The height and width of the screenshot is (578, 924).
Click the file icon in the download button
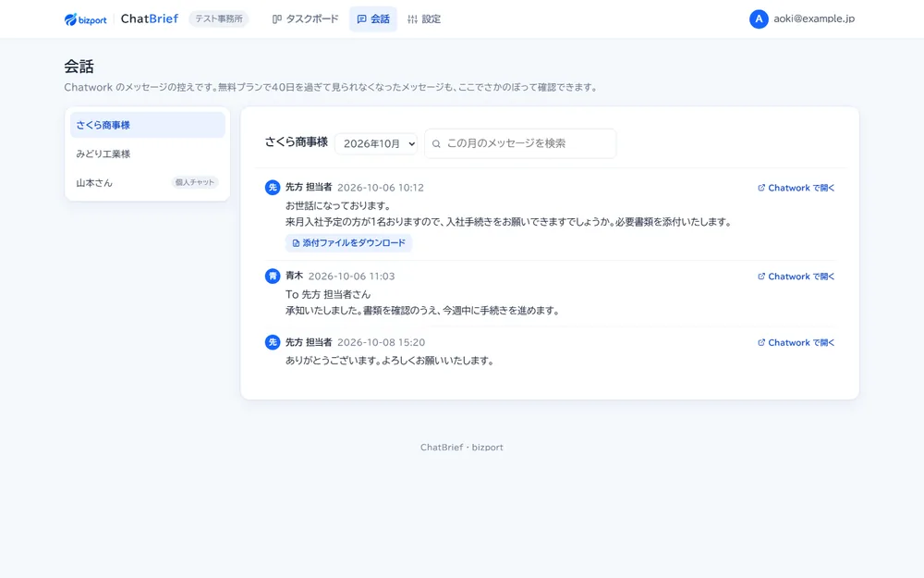tap(296, 243)
